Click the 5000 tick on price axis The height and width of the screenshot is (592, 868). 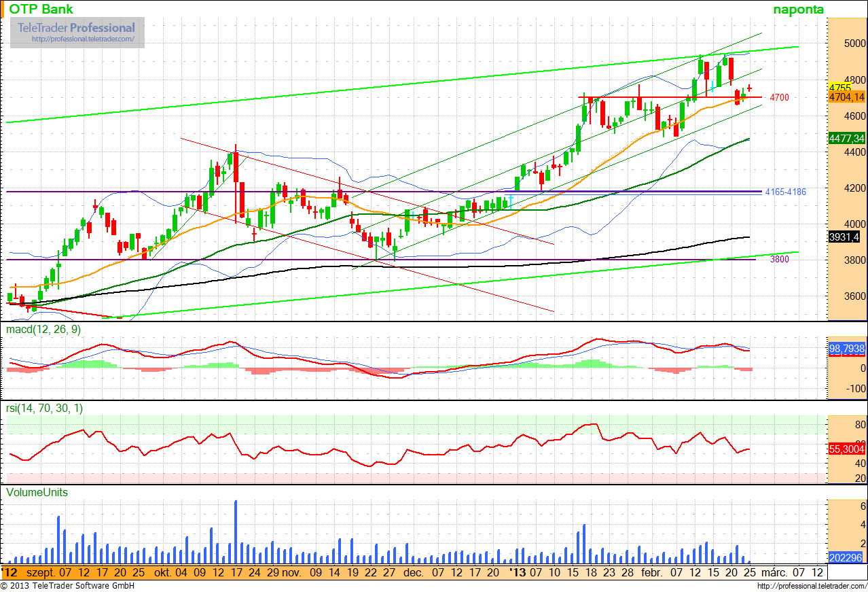(x=855, y=43)
